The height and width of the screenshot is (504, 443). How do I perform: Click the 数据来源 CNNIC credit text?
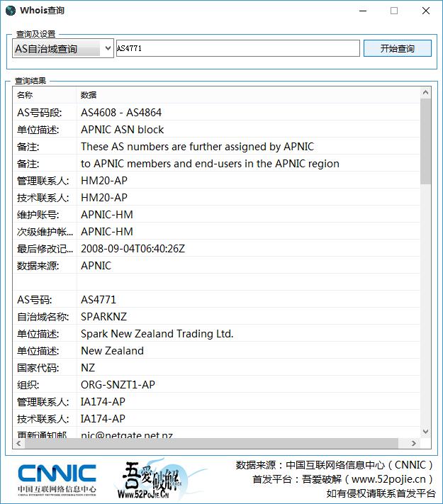click(x=335, y=465)
